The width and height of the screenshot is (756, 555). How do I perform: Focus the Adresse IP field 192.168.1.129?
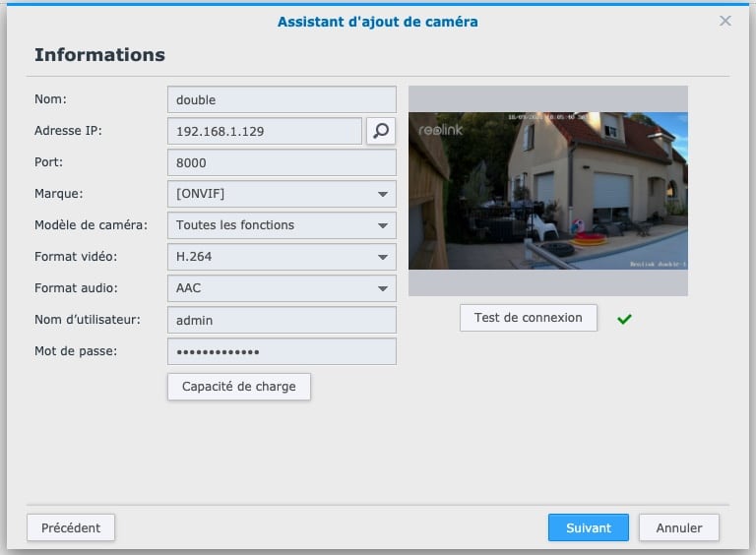click(265, 131)
